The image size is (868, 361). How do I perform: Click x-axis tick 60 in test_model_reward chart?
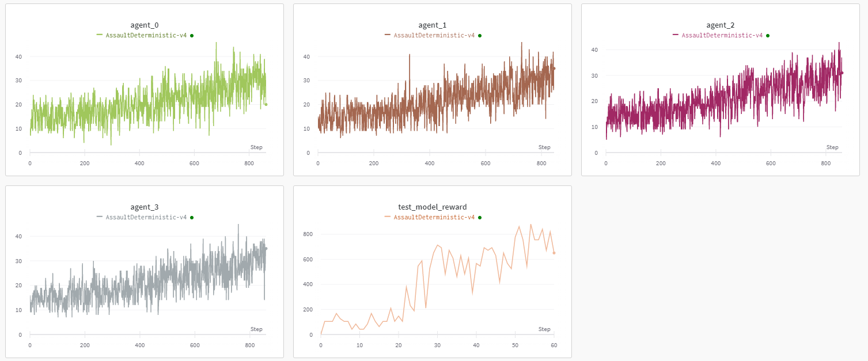tap(554, 345)
